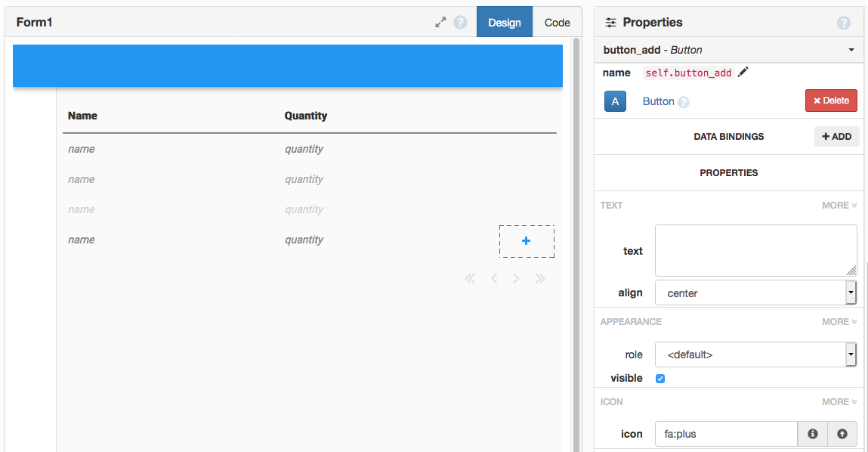Click the Properties panel help icon

(844, 23)
